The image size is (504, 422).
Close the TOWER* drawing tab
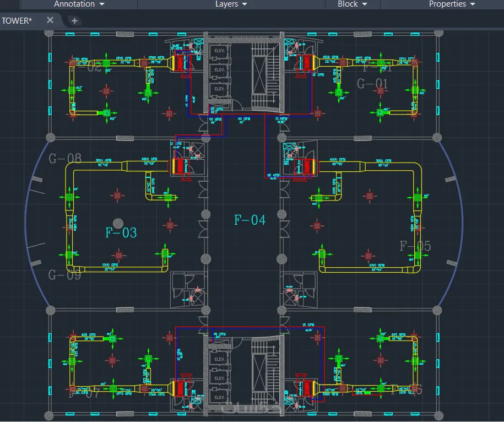[50, 20]
